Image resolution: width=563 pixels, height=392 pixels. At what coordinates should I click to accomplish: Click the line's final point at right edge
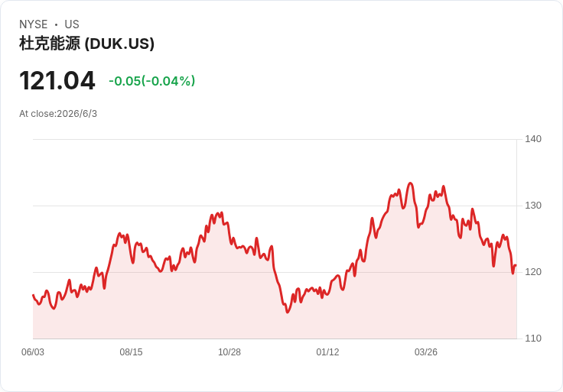pyautogui.click(x=516, y=265)
